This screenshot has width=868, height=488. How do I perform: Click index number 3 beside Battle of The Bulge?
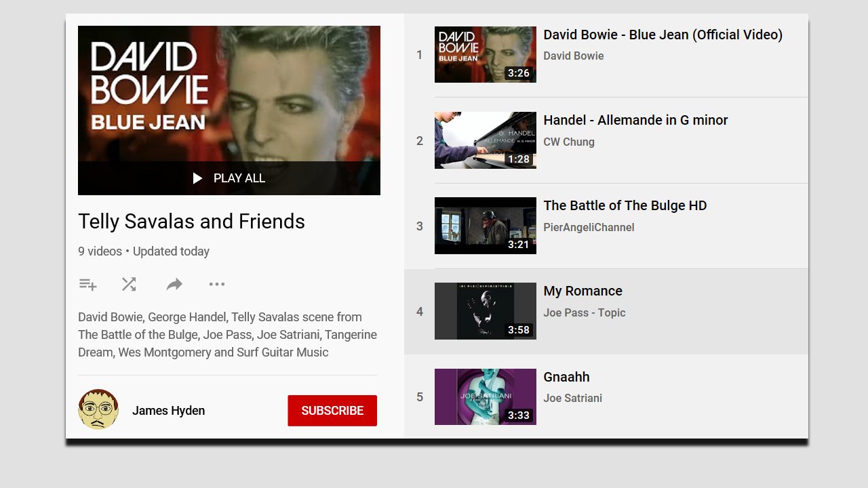click(x=420, y=226)
